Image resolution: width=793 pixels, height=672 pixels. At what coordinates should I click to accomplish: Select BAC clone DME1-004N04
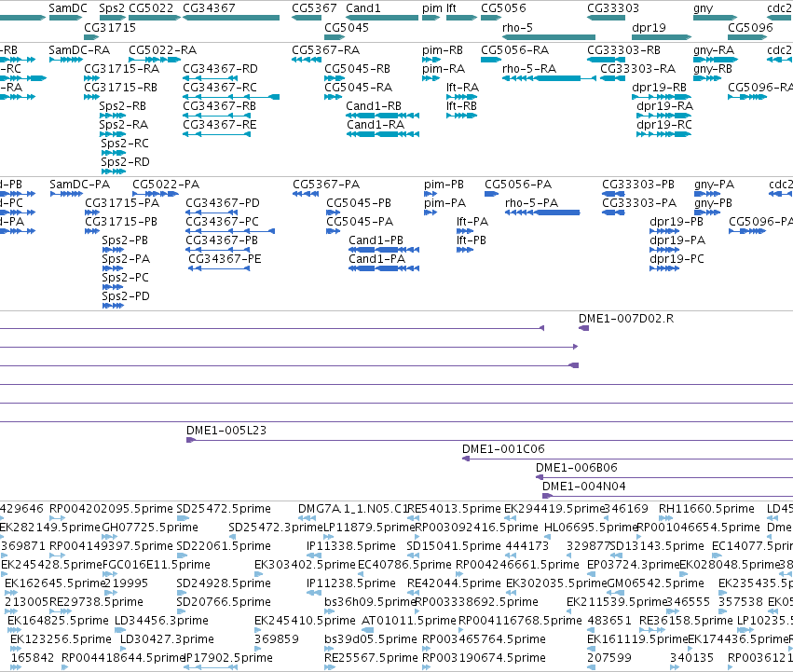point(584,487)
